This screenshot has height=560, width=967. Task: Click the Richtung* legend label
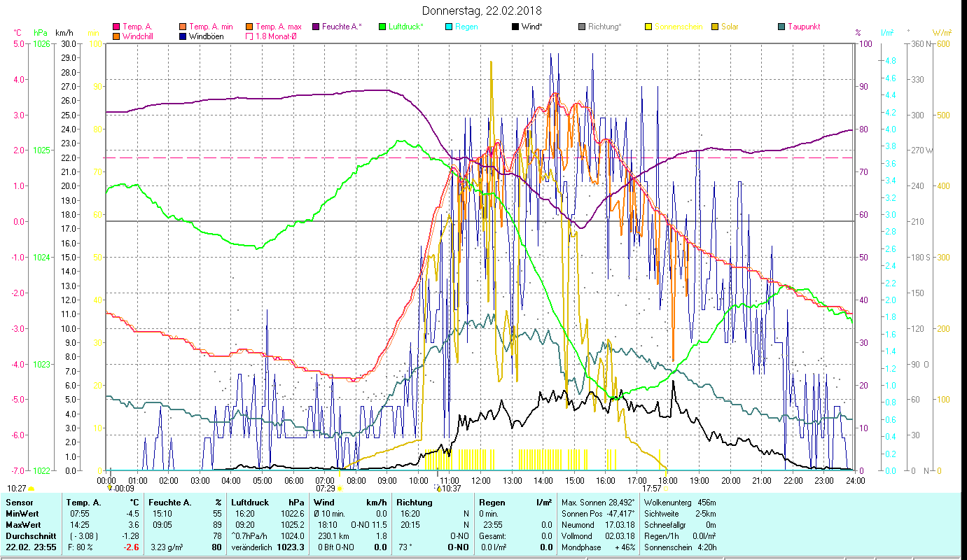click(604, 27)
